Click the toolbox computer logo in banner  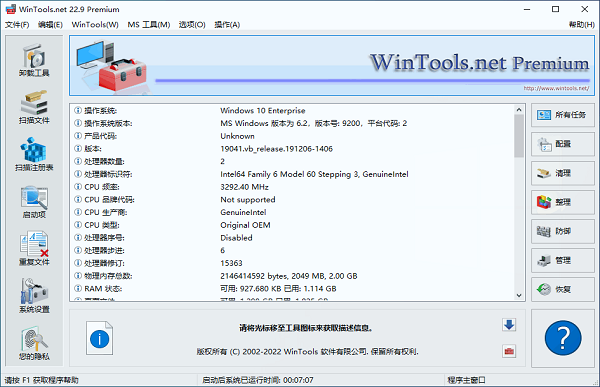pyautogui.click(x=111, y=65)
